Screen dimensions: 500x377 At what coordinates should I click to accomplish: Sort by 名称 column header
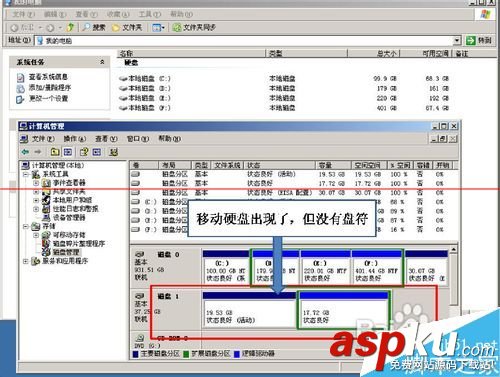191,53
